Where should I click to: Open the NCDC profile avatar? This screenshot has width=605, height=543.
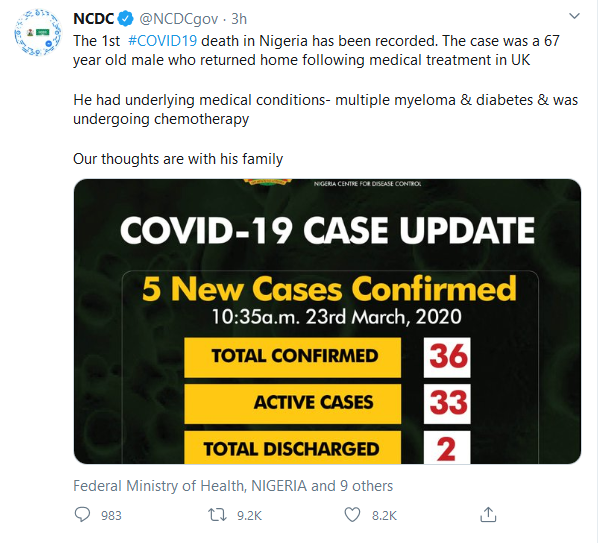pos(38,37)
